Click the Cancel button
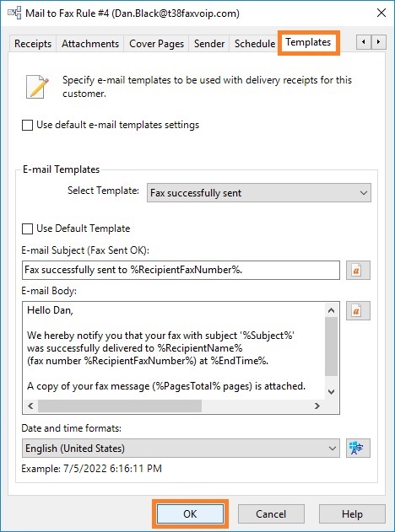Image resolution: width=395 pixels, height=532 pixels. (x=271, y=514)
